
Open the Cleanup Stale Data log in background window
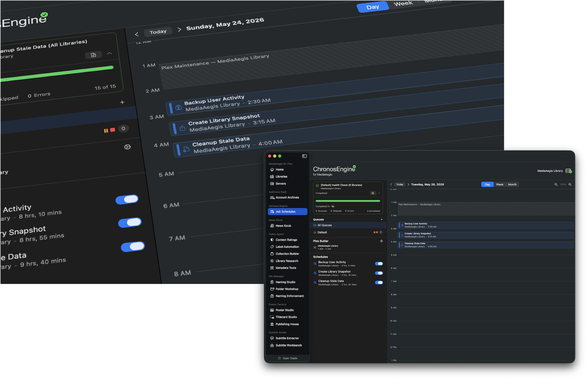[x=93, y=55]
